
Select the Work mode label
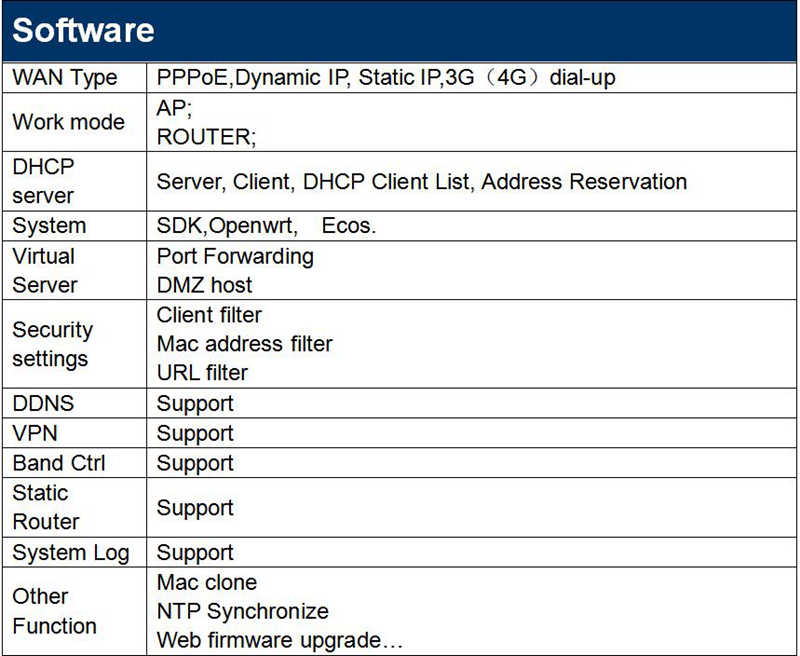[x=68, y=122]
